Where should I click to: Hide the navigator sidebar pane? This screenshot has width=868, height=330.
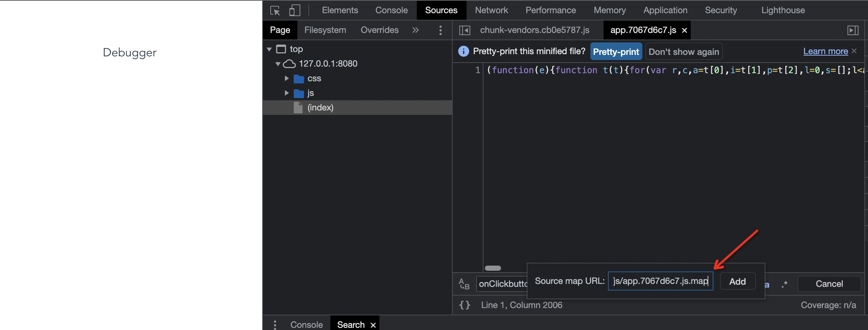tap(464, 30)
